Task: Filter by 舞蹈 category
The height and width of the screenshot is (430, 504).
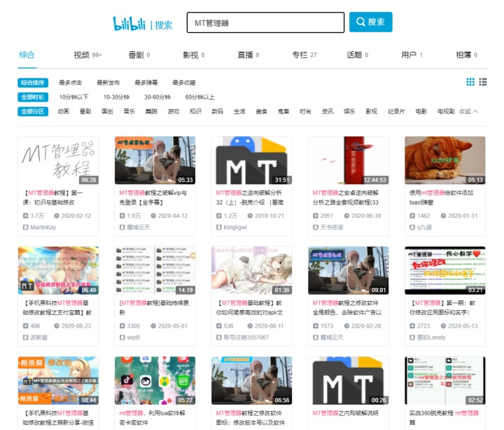Action: (x=151, y=111)
